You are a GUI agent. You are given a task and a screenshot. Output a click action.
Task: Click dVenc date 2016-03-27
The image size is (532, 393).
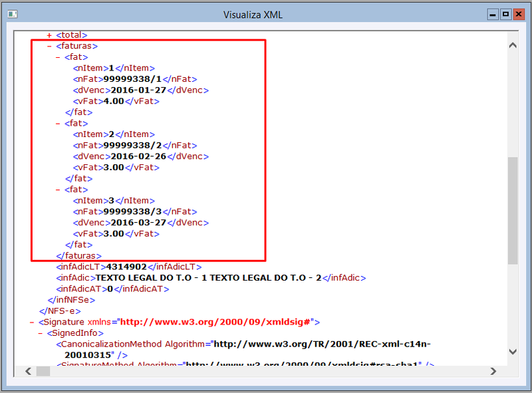(x=138, y=223)
